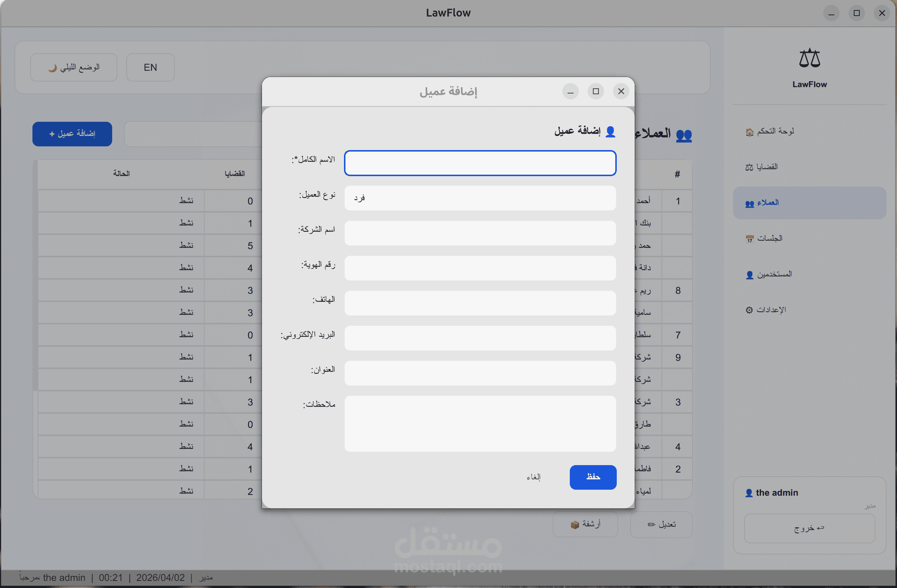Click person icon in dialog heading
This screenshot has width=897, height=588.
[x=610, y=131]
